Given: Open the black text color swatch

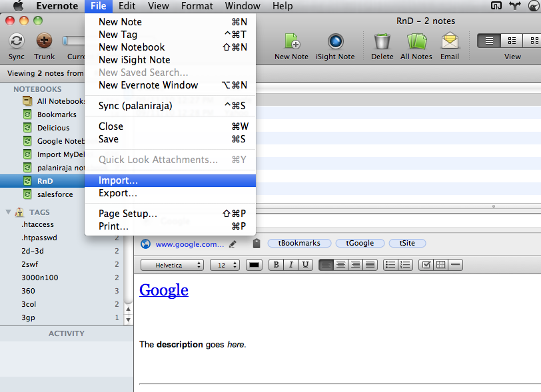Looking at the screenshot, I should [x=255, y=265].
